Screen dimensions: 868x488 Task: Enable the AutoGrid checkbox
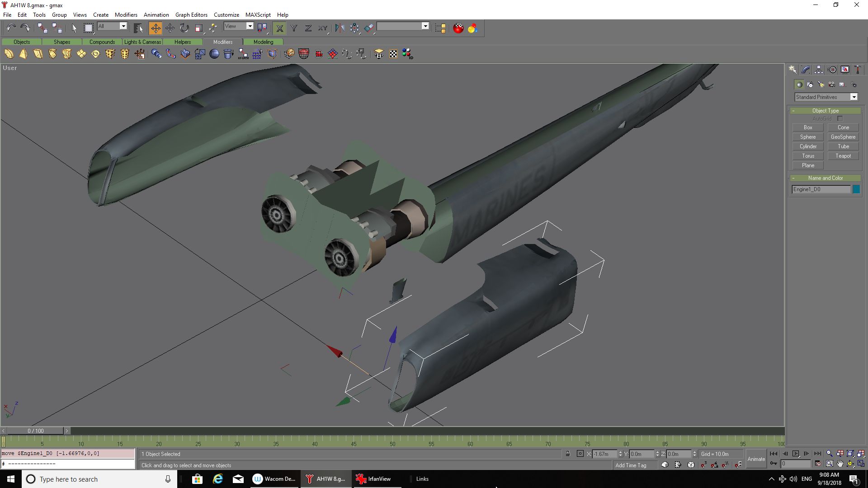tap(840, 119)
